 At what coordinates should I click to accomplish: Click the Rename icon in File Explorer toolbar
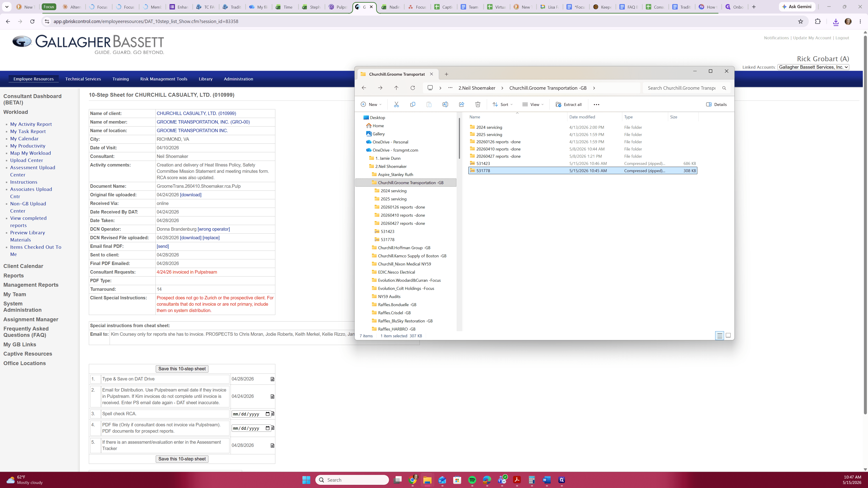click(445, 104)
